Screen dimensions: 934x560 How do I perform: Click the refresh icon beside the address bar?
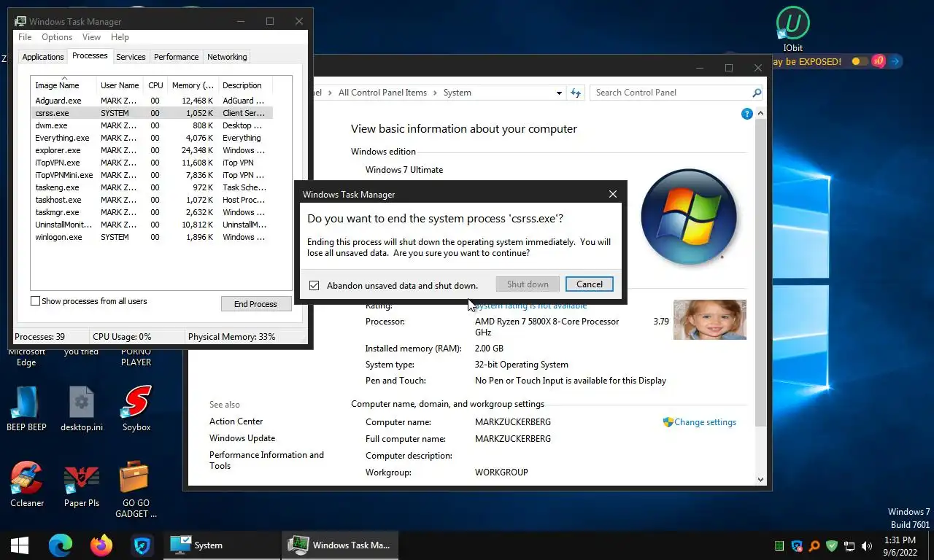pyautogui.click(x=576, y=93)
